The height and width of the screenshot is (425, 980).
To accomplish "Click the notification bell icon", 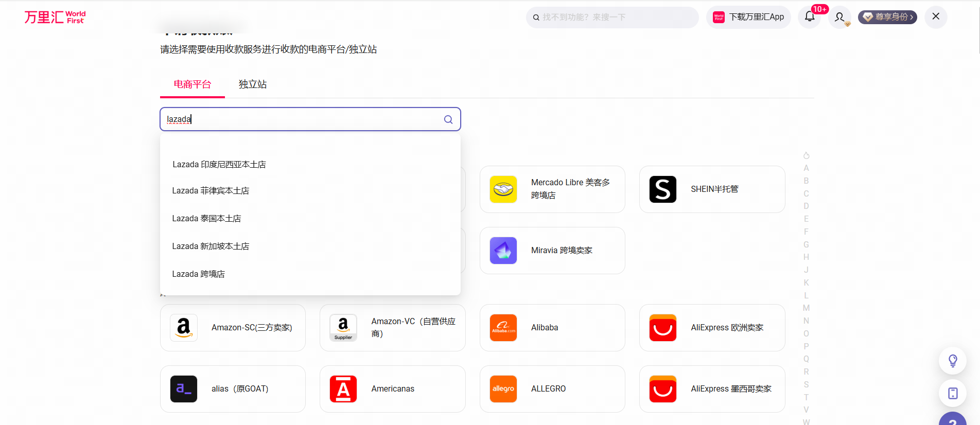I will (x=810, y=17).
